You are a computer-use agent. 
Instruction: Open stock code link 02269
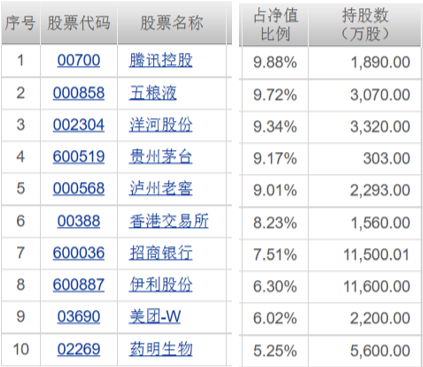(x=79, y=349)
